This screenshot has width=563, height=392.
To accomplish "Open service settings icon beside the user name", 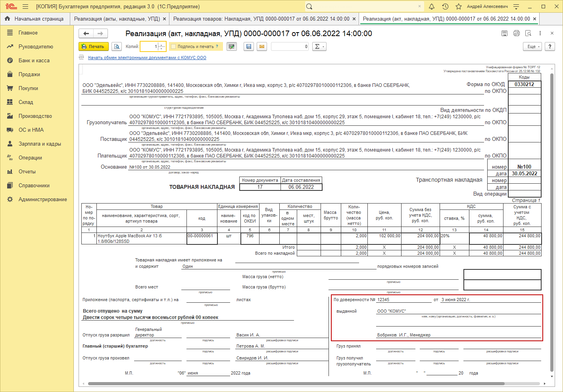I will click(x=516, y=7).
